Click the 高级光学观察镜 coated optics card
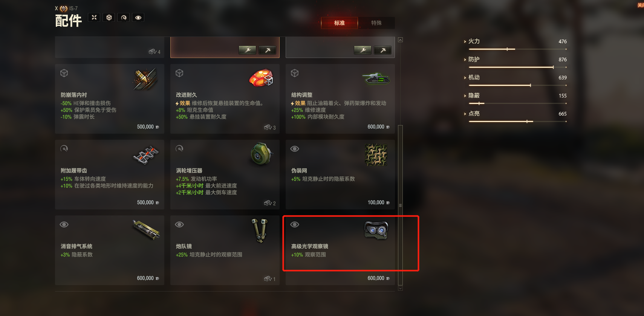Screen dimensions: 644x316 [x=340, y=250]
